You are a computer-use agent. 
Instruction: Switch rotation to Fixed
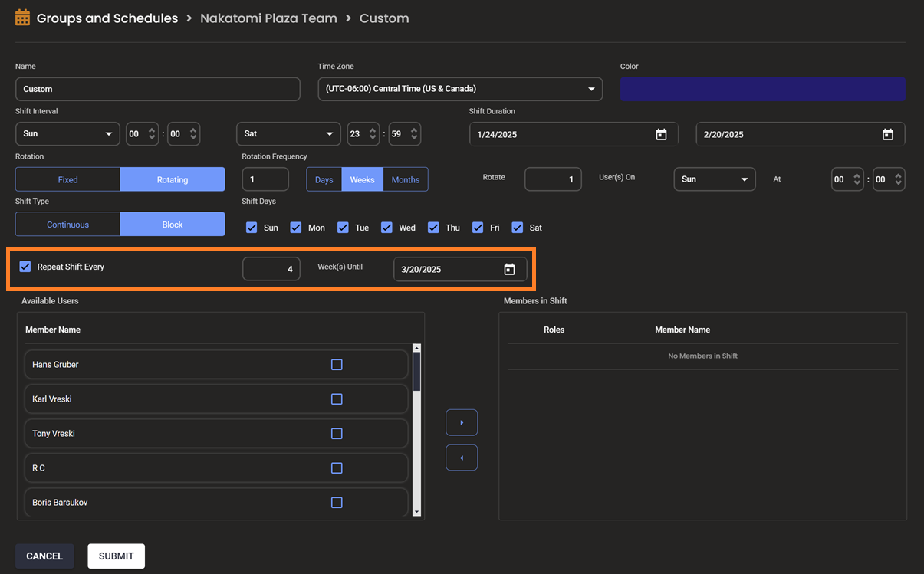click(x=68, y=179)
